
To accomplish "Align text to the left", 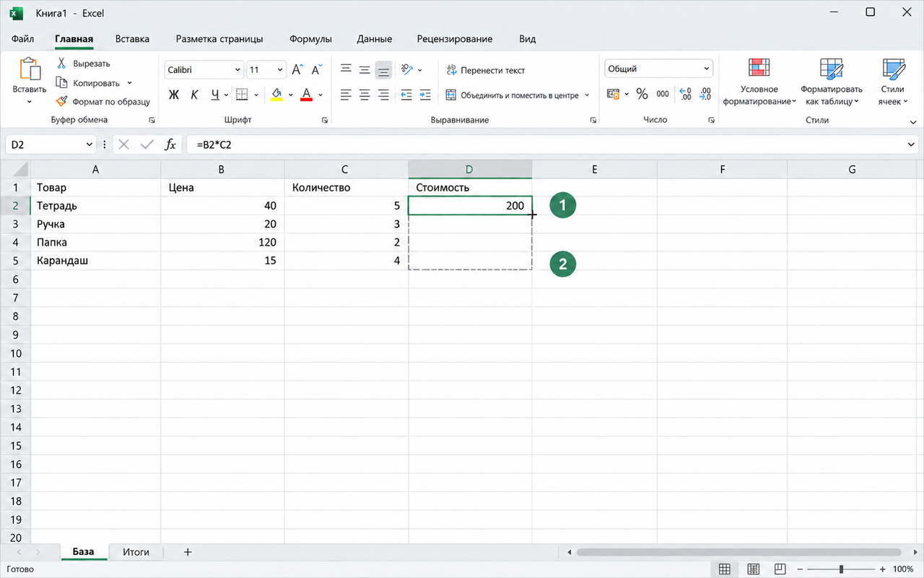I will pos(346,95).
